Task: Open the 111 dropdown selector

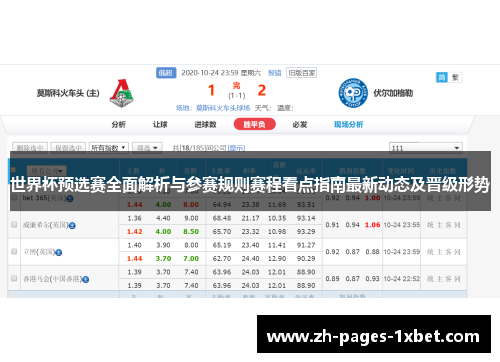Action: point(426,148)
